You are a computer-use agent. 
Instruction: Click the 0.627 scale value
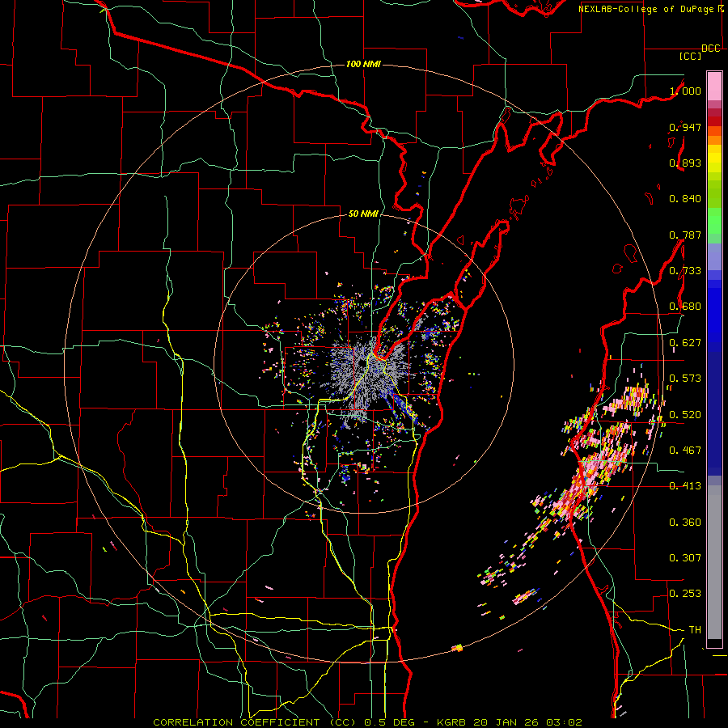685,343
